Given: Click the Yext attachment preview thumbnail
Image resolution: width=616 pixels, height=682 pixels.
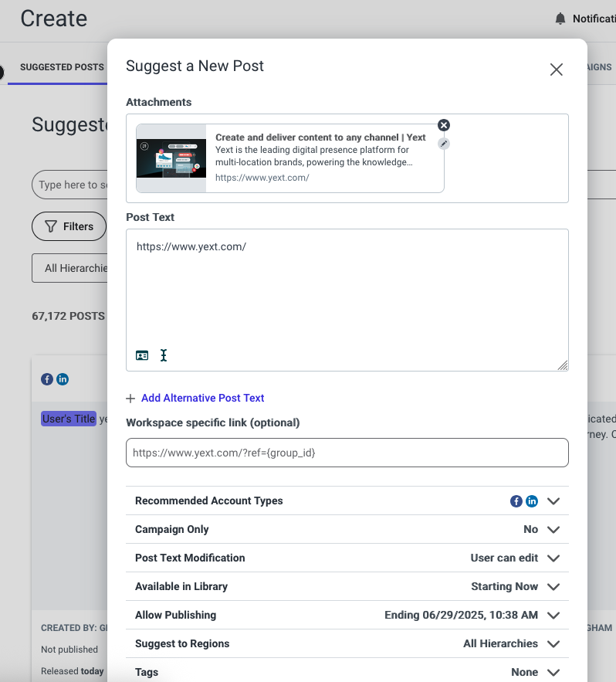Looking at the screenshot, I should tap(171, 158).
